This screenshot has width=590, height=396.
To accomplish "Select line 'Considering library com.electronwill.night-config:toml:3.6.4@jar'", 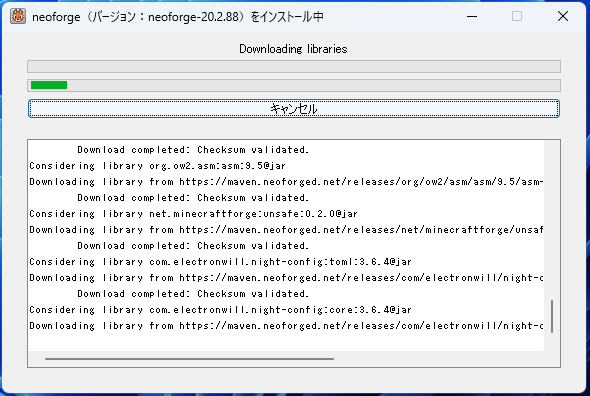I will click(x=220, y=262).
